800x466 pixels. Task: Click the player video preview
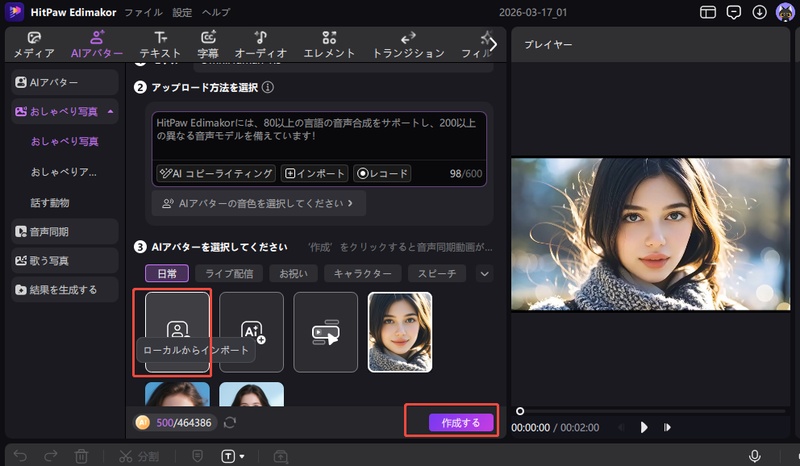coord(651,234)
